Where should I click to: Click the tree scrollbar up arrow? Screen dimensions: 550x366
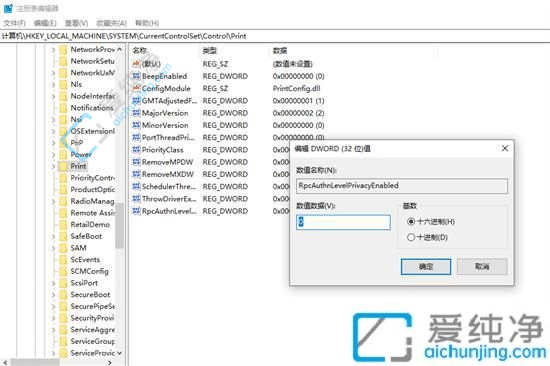coord(120,49)
